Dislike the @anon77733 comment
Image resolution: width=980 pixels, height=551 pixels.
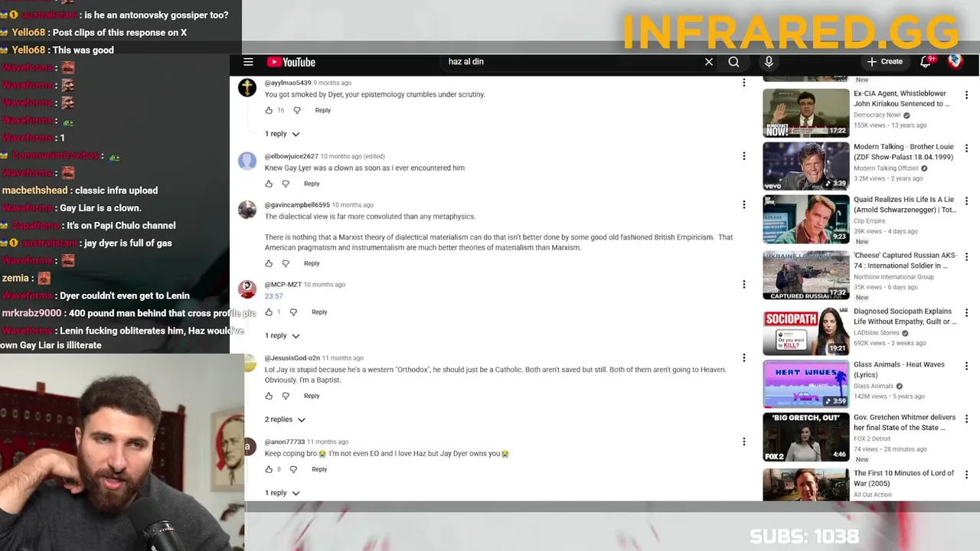pyautogui.click(x=293, y=470)
